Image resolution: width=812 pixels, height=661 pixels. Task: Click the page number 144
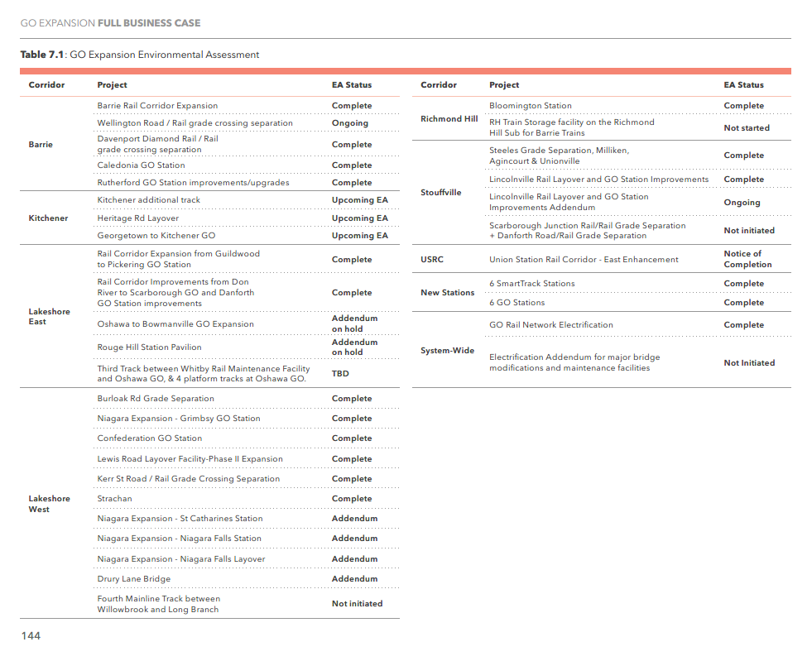click(x=31, y=635)
